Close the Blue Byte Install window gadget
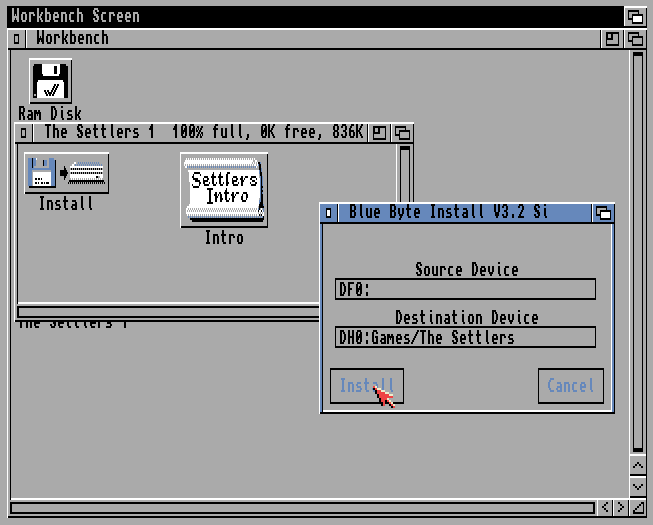This screenshot has height=525, width=653. pyautogui.click(x=329, y=213)
